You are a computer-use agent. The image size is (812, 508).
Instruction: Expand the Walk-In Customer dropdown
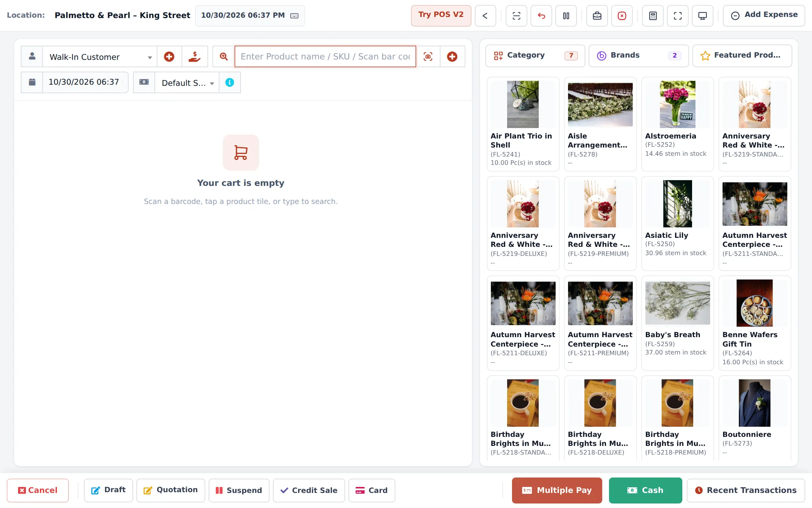(x=100, y=56)
